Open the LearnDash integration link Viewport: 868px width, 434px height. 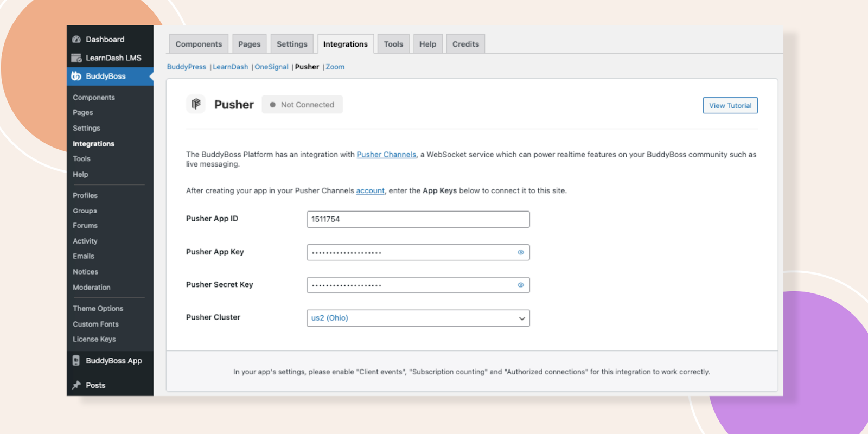231,67
